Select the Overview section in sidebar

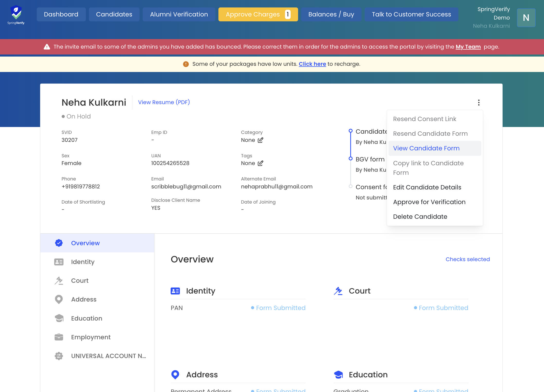click(x=85, y=243)
